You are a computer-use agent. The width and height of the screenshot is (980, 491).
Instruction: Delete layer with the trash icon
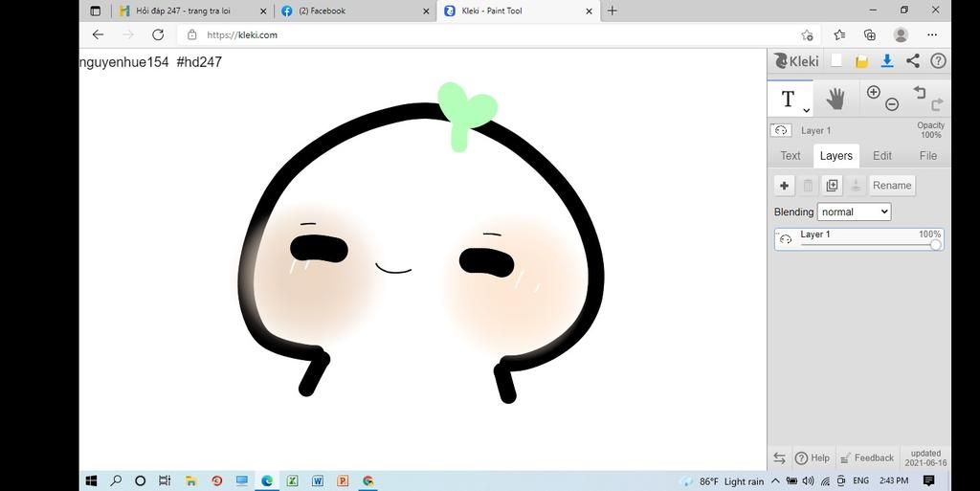pyautogui.click(x=808, y=186)
